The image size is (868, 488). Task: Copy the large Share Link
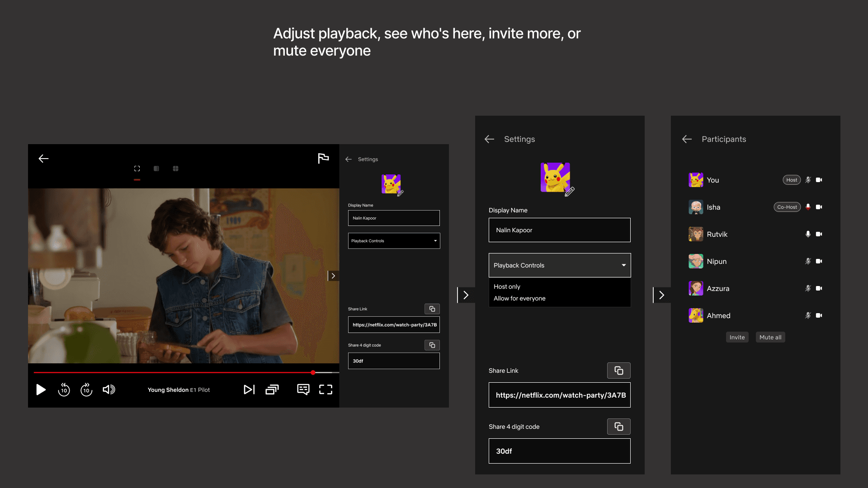618,371
